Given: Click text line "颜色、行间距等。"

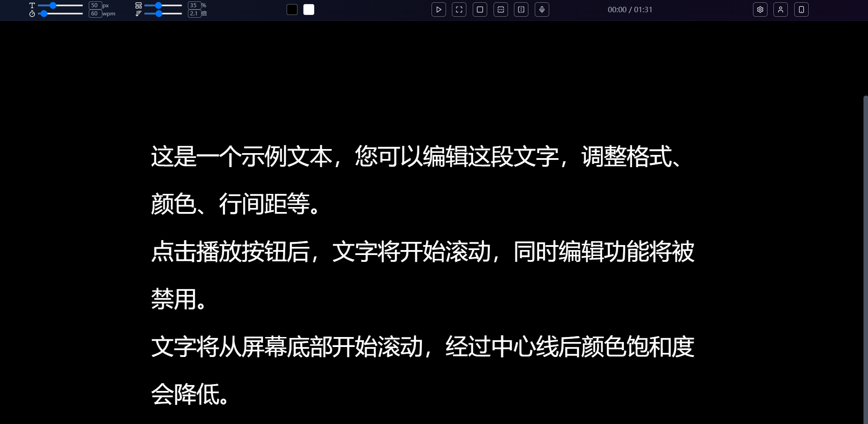Looking at the screenshot, I should pos(236,204).
